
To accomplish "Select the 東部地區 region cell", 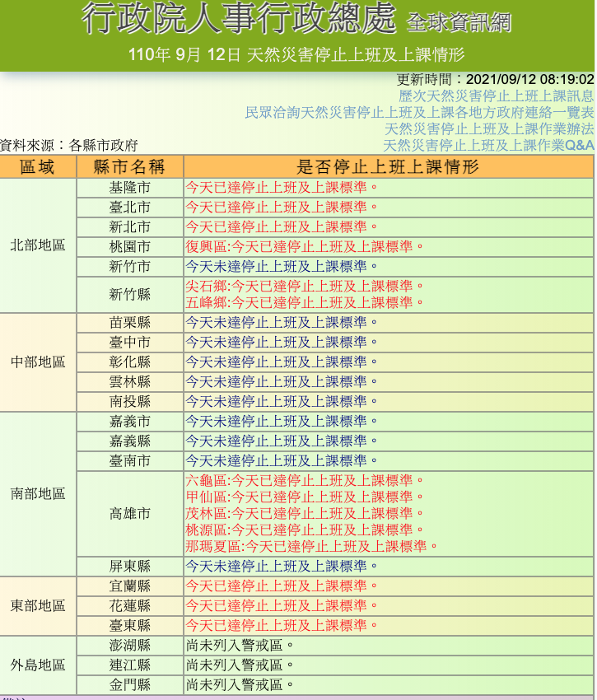I will (x=38, y=605).
